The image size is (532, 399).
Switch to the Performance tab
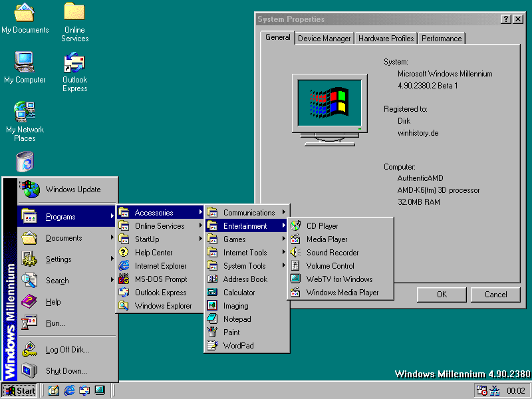click(x=442, y=39)
